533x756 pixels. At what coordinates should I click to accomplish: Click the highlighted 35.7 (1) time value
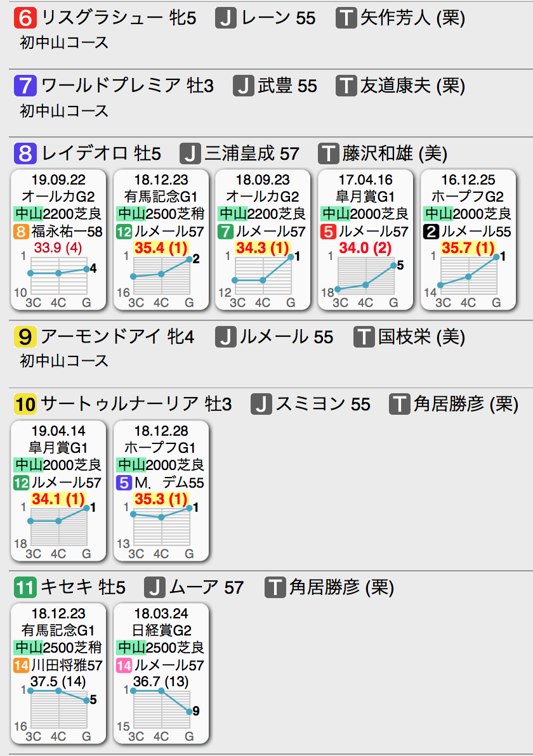(x=468, y=248)
